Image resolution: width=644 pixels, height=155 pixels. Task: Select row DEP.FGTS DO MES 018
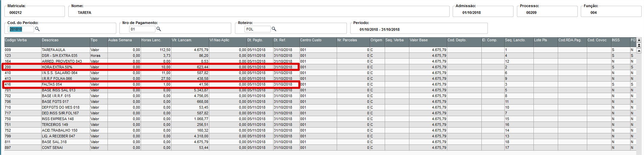(x=320, y=107)
